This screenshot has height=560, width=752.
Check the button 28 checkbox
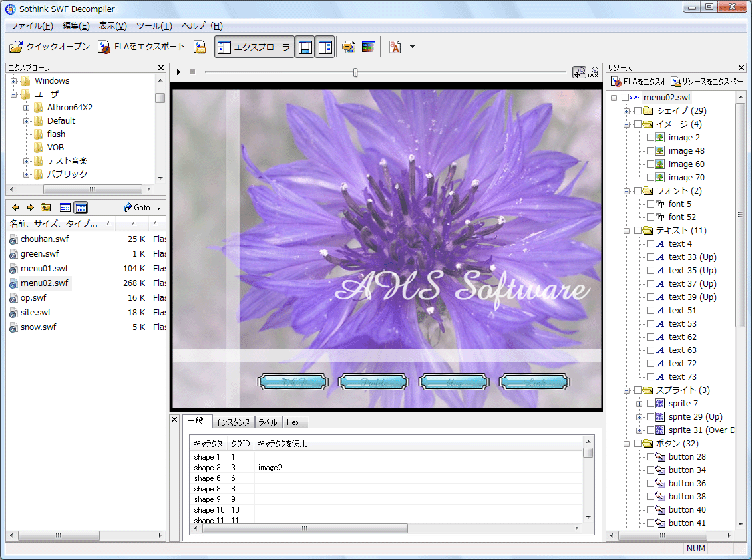650,456
